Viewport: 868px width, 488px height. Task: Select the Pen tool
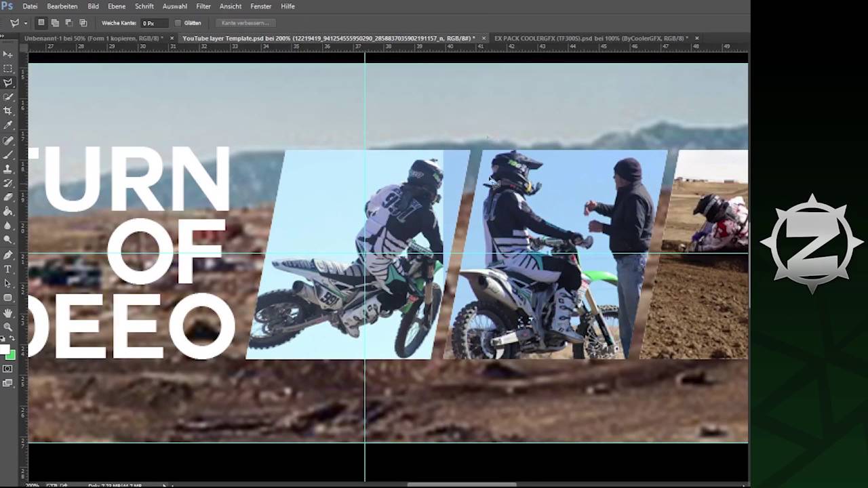pyautogui.click(x=7, y=256)
